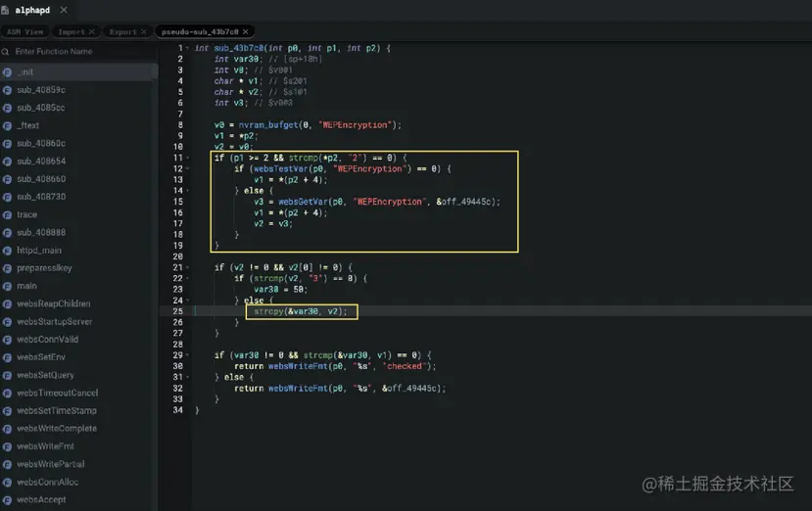
Task: Close the pseudo-sub_43b7c0 tab
Action: click(246, 32)
